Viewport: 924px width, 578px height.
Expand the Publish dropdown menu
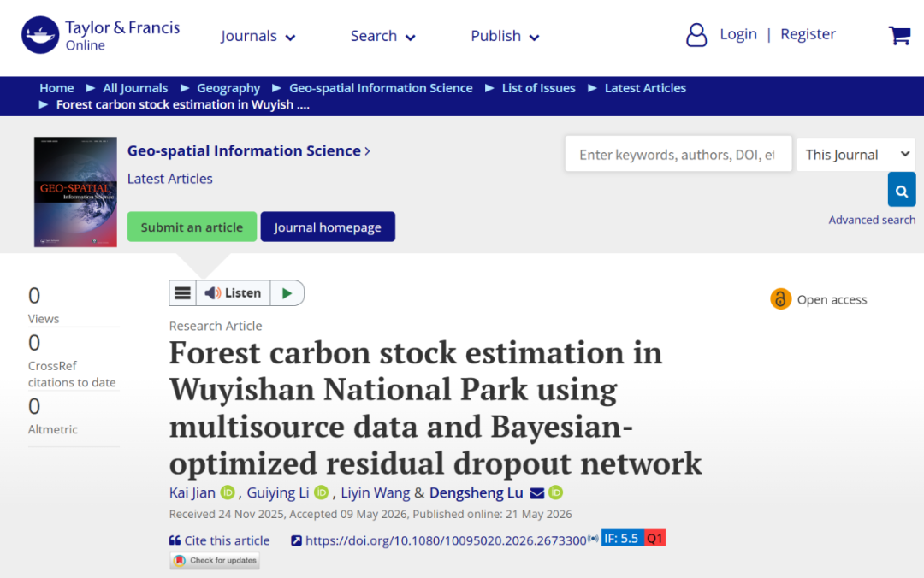coord(505,36)
